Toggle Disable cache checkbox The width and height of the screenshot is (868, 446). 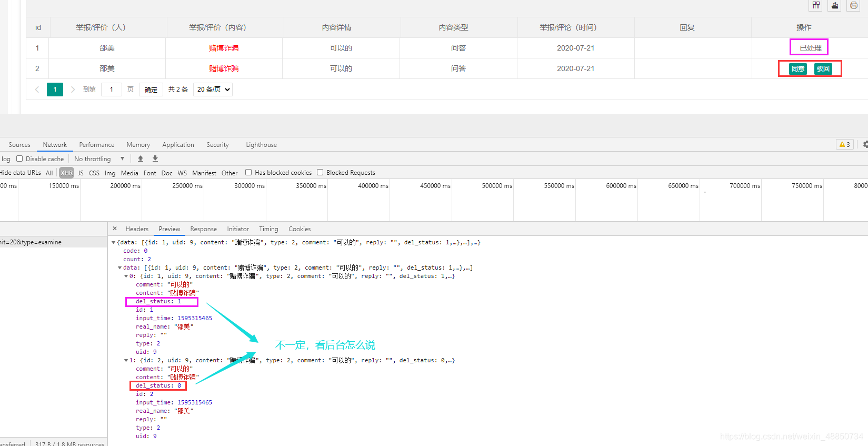(x=19, y=158)
